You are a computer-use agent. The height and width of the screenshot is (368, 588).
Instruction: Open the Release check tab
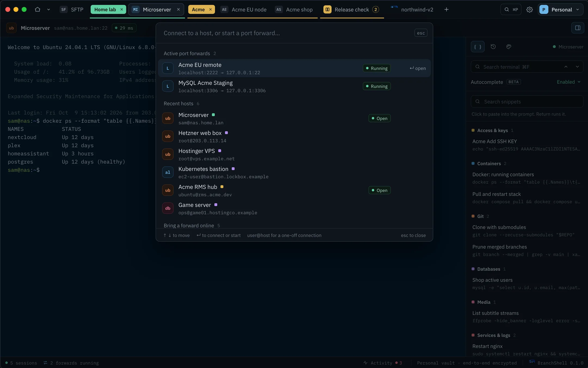[x=351, y=10]
